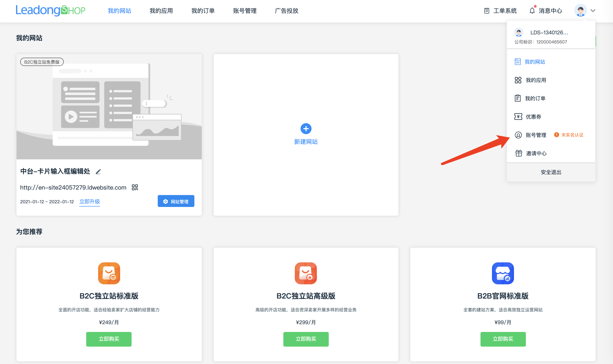Viewport: 613px width, 364px height.
Task: Click the 未实名认证 warning label
Action: tap(572, 135)
